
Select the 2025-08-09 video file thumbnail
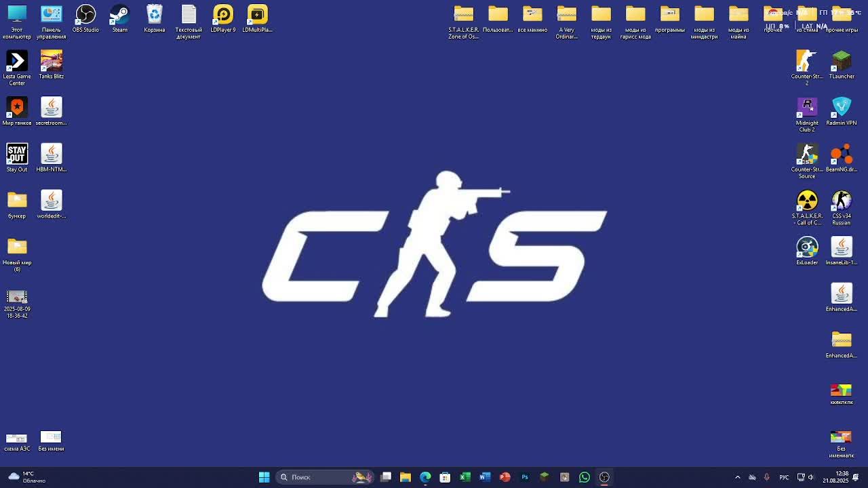point(17,304)
